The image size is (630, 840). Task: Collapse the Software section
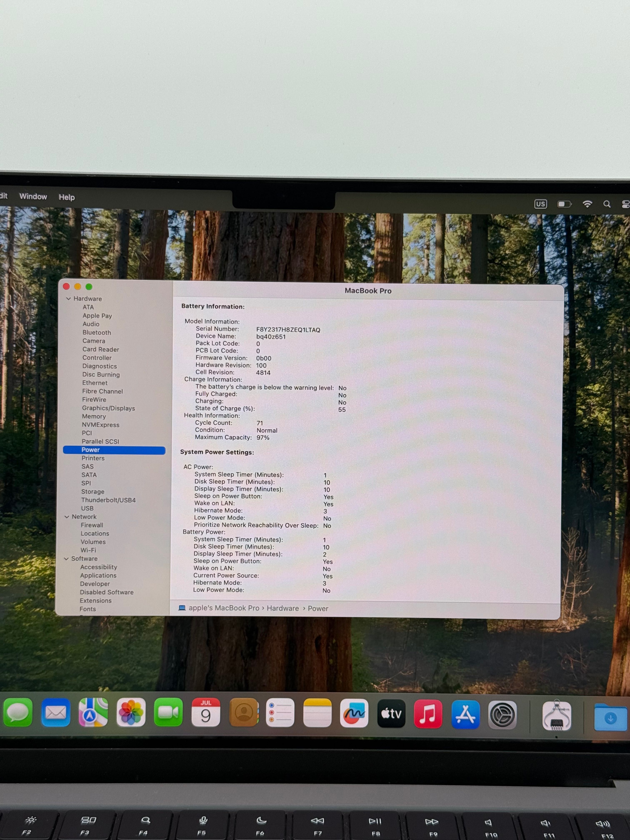tap(66, 559)
